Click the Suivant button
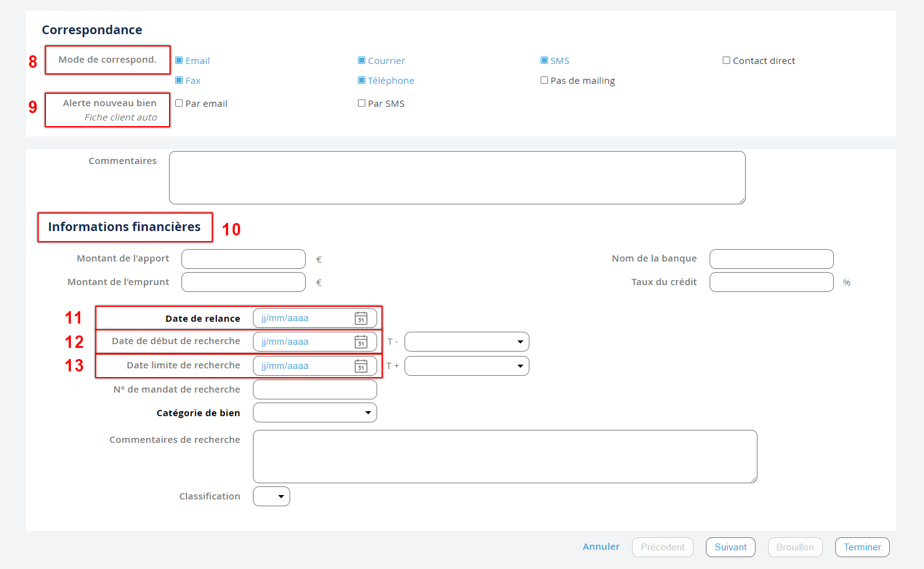This screenshot has height=569, width=924. point(730,547)
